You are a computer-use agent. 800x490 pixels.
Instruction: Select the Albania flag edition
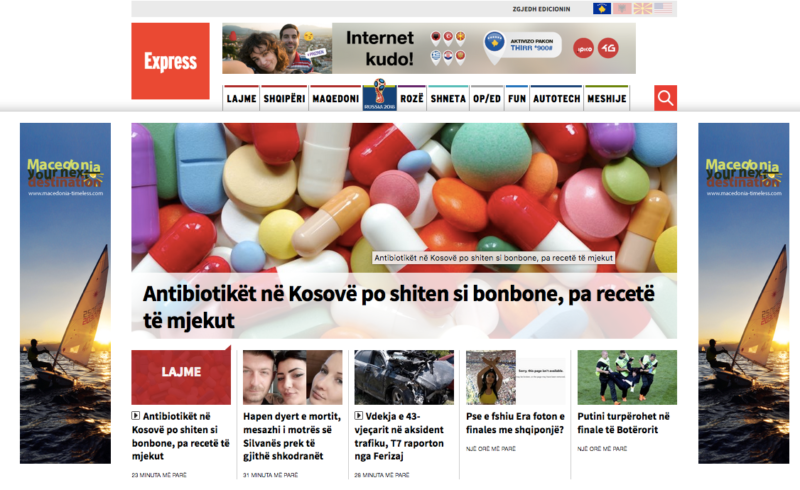622,9
